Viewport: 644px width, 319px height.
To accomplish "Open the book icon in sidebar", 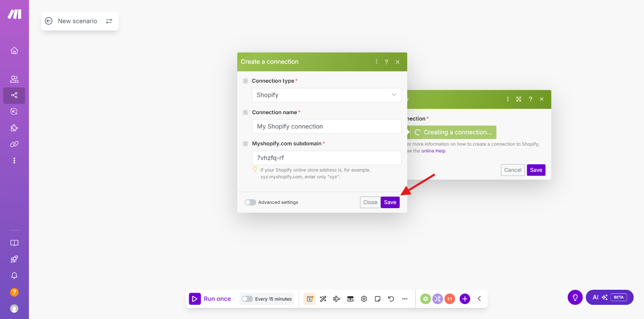I will 14,243.
